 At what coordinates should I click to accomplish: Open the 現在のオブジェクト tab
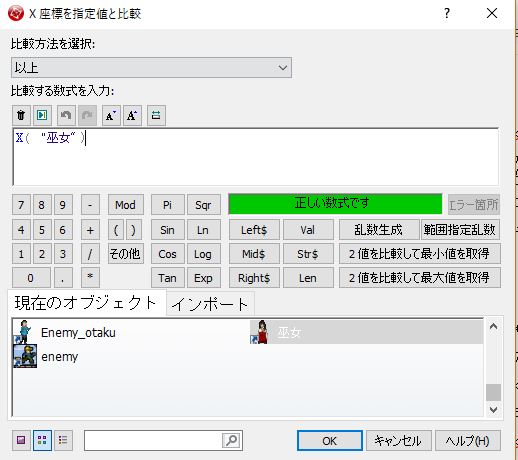click(x=86, y=303)
